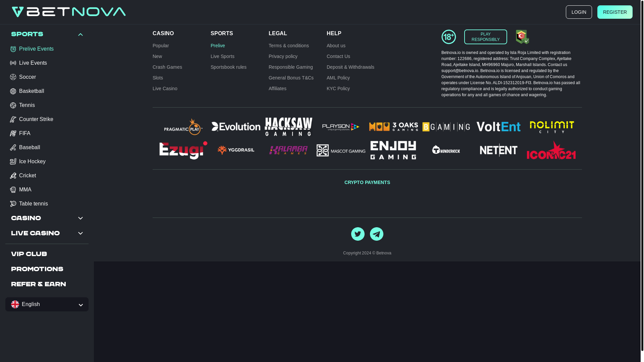Click the Soccer ball icon
Image resolution: width=644 pixels, height=362 pixels.
[13, 77]
